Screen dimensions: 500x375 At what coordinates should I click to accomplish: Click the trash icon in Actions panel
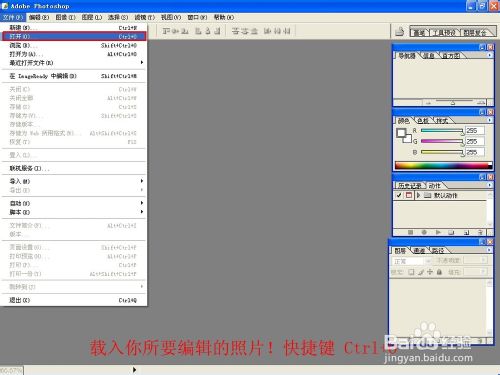[480, 232]
